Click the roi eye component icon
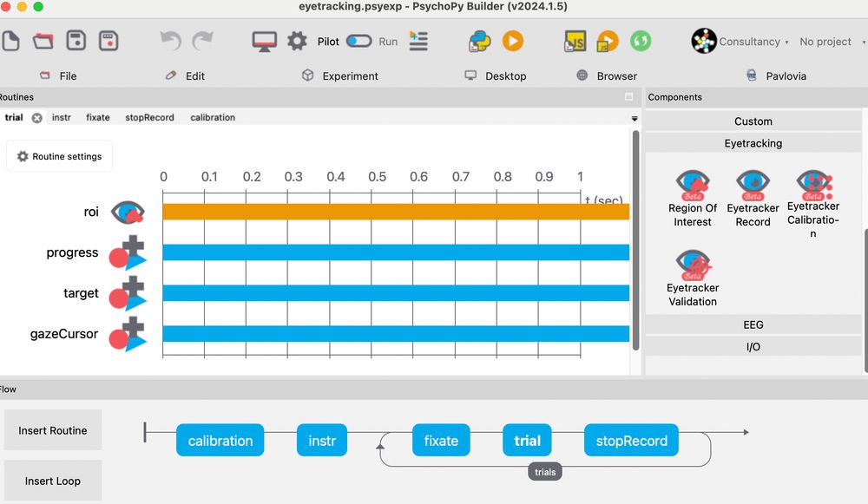 tap(128, 212)
